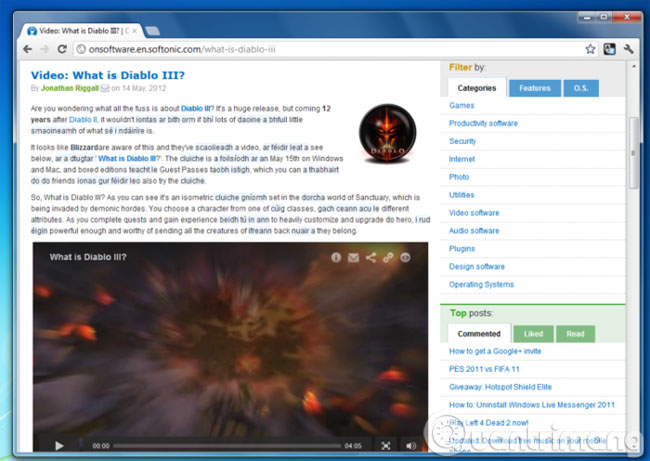
Task: Open 'How to: Uninstall Windows Live Messenger 2011' post
Action: coord(532,405)
